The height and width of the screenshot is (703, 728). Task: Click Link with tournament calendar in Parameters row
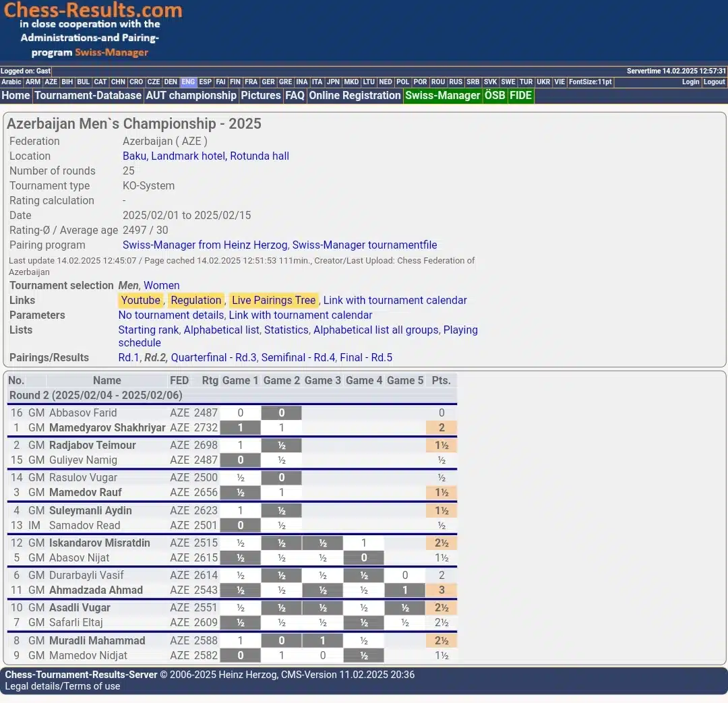(x=301, y=315)
